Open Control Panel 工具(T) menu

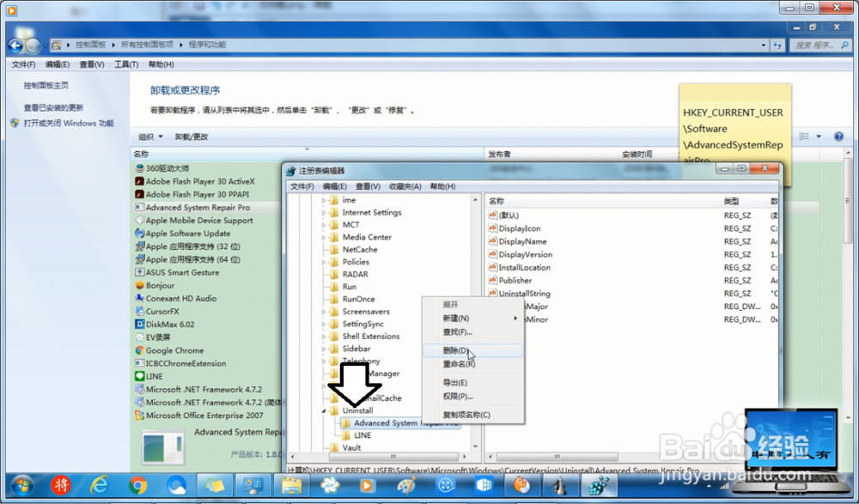126,64
